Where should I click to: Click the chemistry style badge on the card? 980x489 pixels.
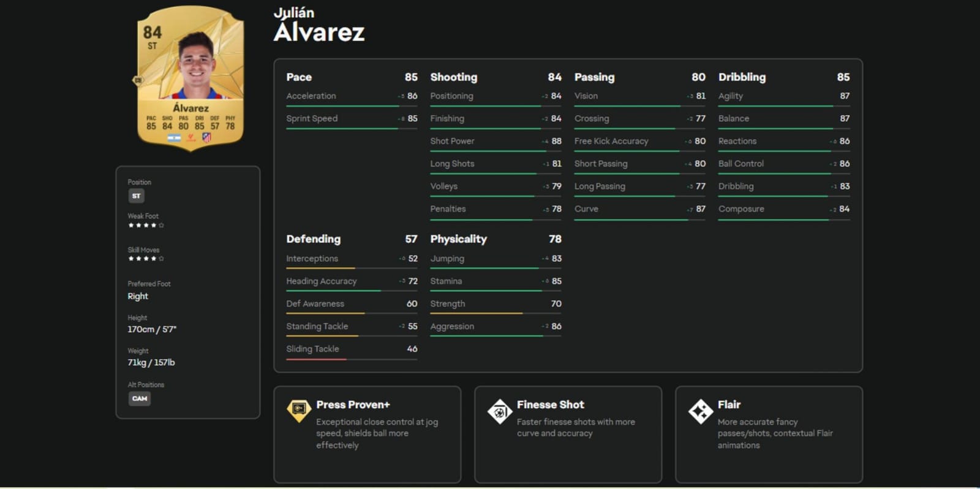[x=138, y=80]
